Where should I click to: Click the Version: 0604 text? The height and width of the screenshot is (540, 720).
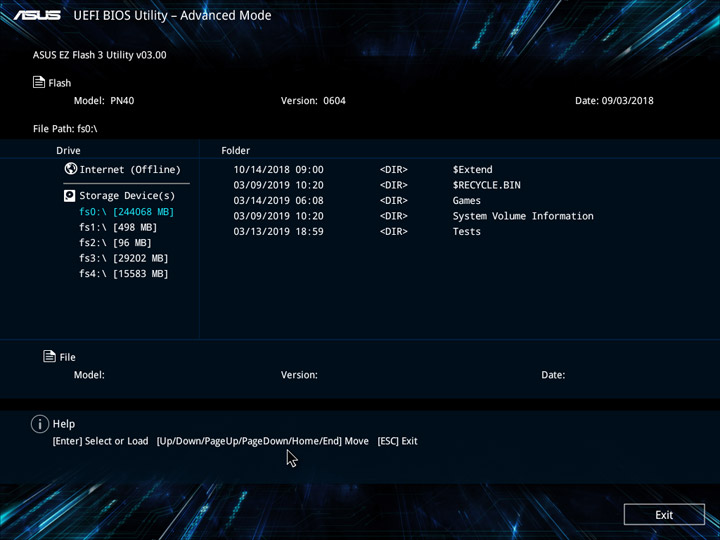point(313,101)
